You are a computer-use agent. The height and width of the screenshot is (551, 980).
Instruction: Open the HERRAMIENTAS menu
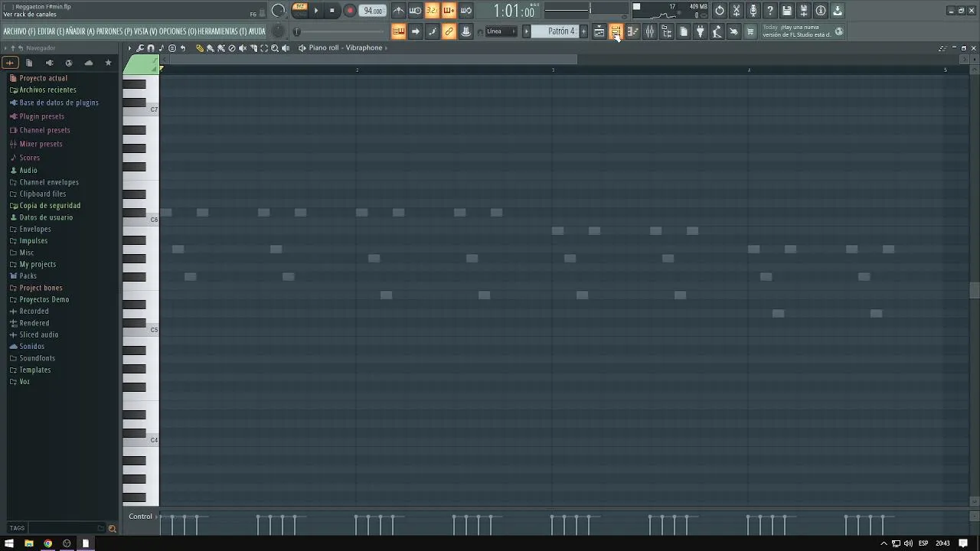coord(222,31)
